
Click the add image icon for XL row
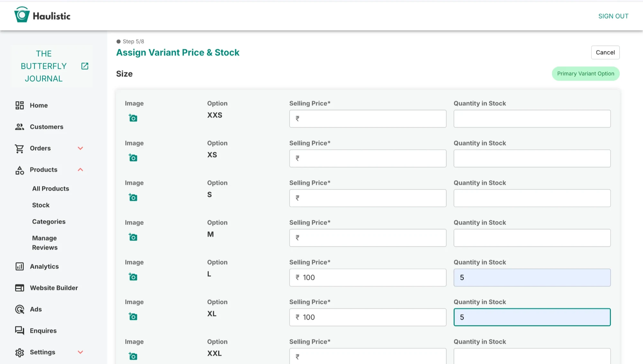(x=133, y=317)
